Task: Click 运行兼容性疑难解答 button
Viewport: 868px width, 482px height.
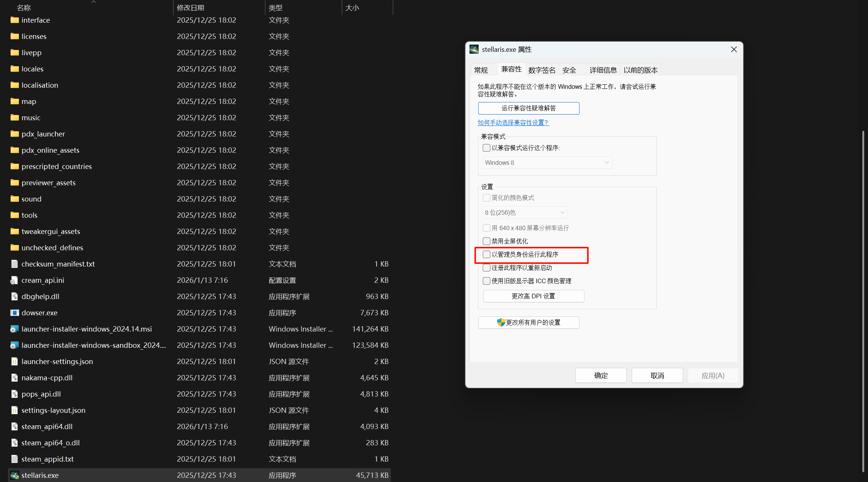Action: pyautogui.click(x=529, y=108)
